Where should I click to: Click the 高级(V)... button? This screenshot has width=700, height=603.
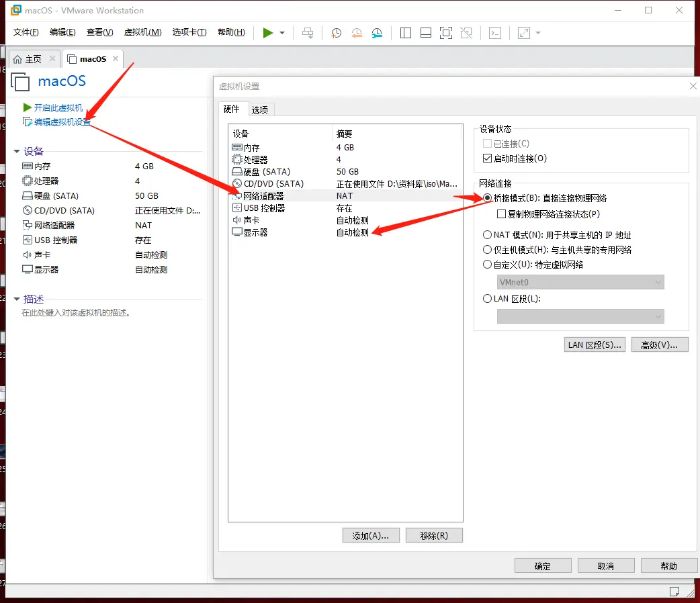point(660,344)
